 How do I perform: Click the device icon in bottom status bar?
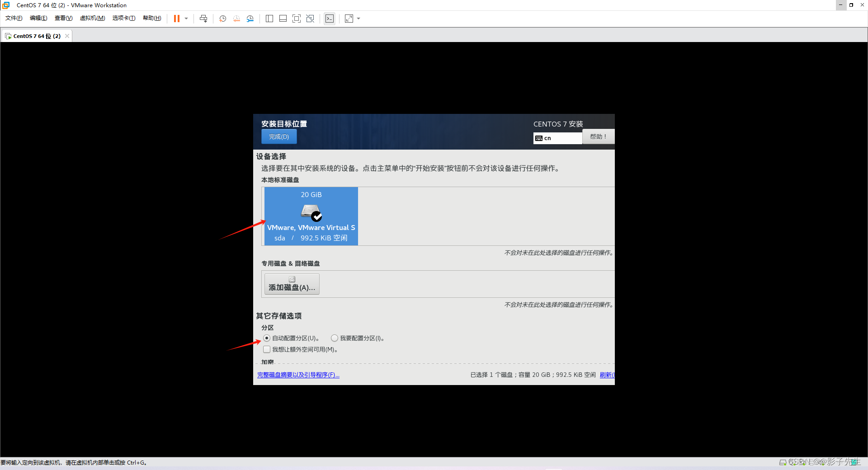click(783, 462)
